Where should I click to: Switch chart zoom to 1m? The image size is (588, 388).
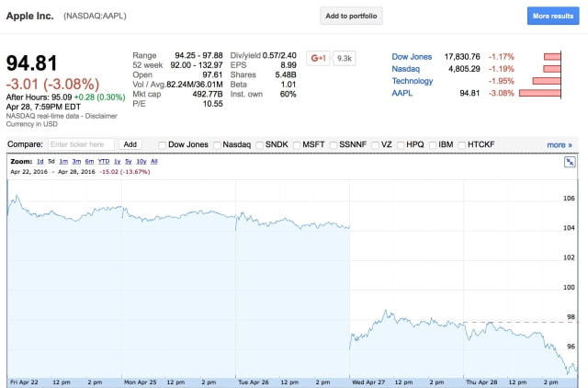[63, 161]
